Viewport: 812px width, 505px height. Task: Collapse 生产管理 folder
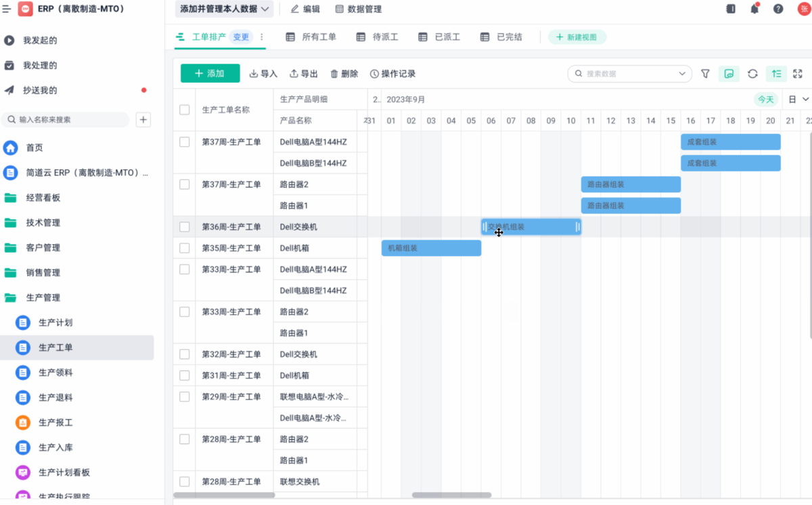(x=43, y=297)
